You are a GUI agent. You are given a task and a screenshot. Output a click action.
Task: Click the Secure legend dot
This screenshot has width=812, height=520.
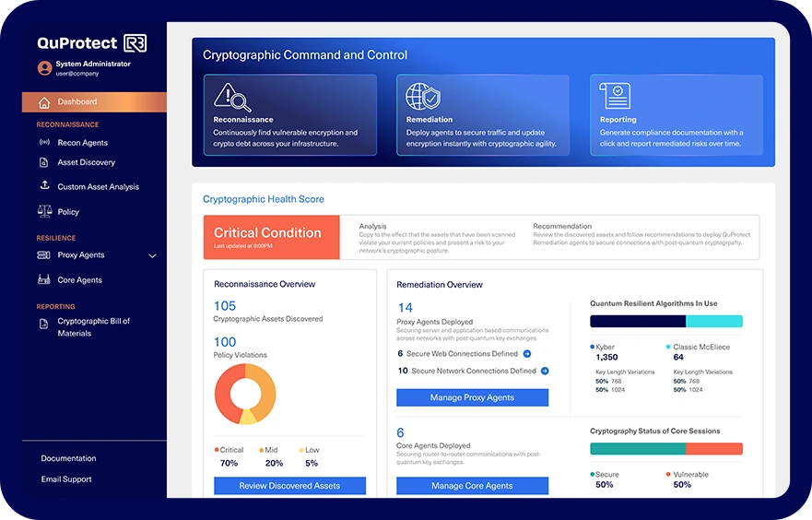(x=592, y=474)
